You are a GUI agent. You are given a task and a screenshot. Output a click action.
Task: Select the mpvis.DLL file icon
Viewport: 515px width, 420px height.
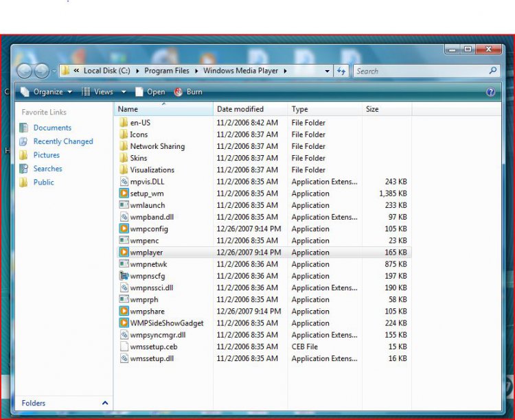click(124, 182)
